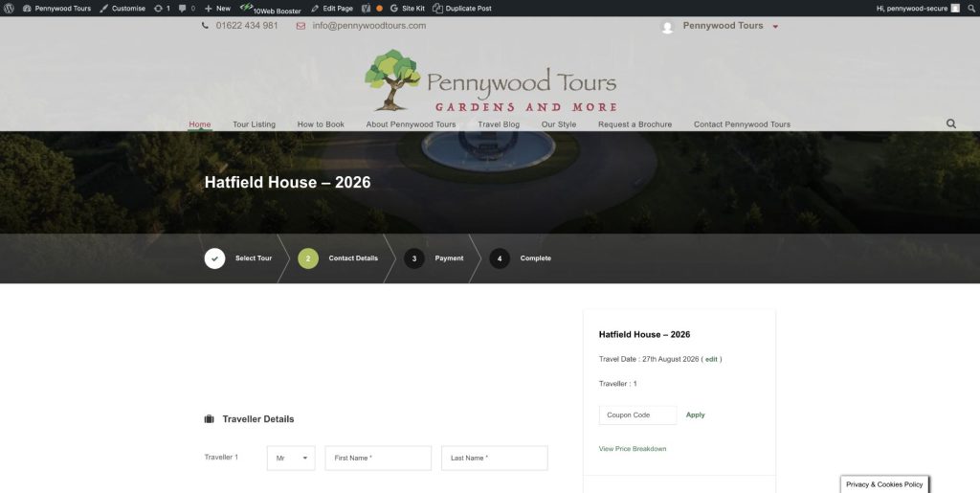Click the Traveller 1 label

pyautogui.click(x=221, y=458)
